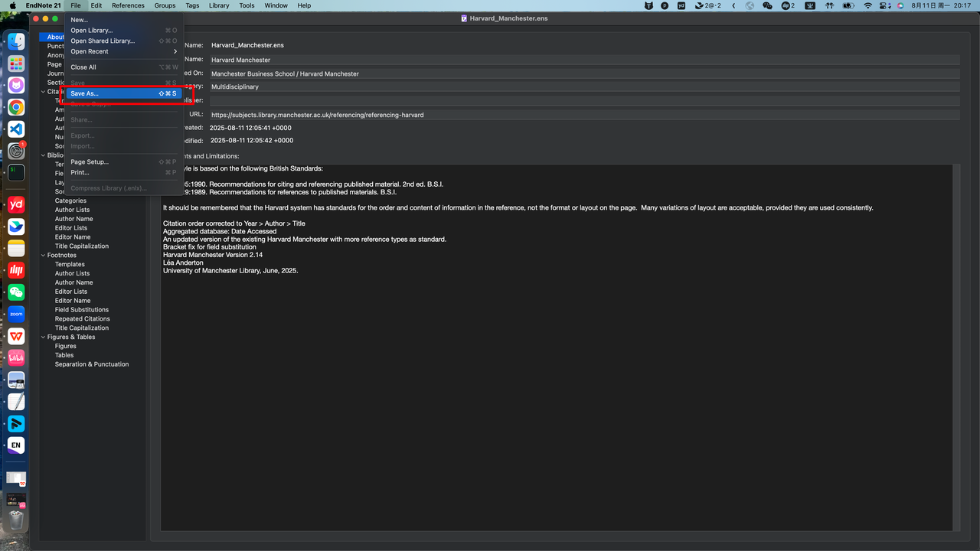Click the Wi-Fi status icon

[867, 5]
